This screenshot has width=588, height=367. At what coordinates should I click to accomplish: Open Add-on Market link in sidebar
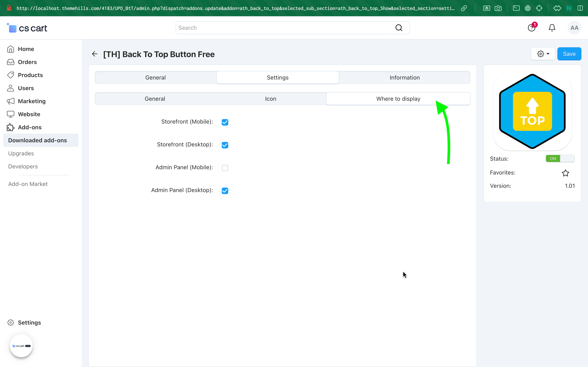point(28,184)
